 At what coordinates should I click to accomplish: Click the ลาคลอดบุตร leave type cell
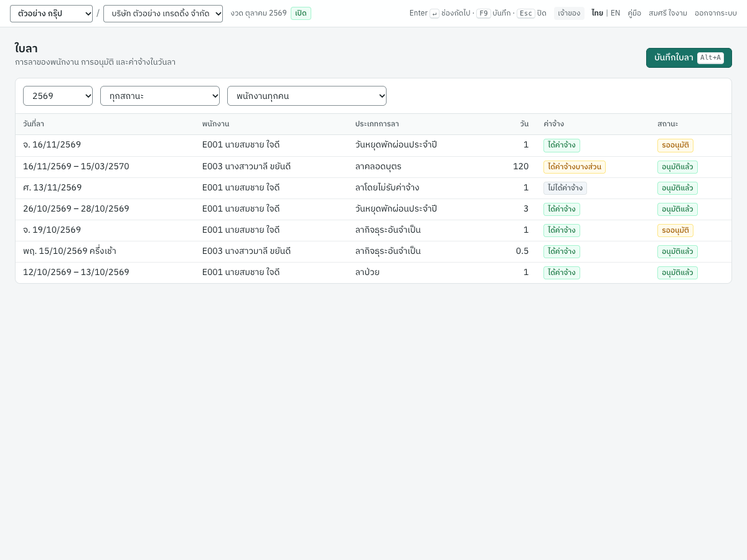pyautogui.click(x=378, y=166)
